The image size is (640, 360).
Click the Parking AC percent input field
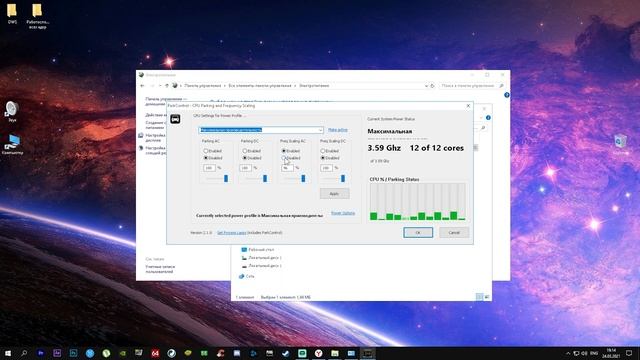[x=209, y=168]
